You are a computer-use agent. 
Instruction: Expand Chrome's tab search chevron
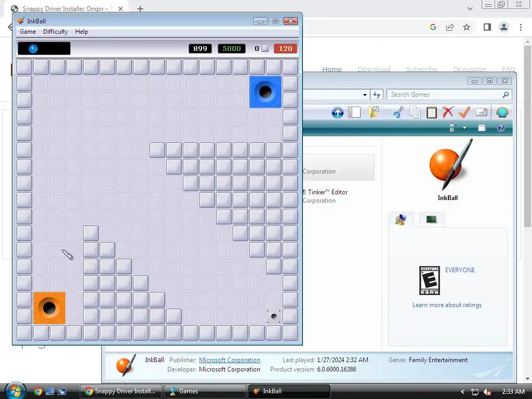tap(470, 9)
